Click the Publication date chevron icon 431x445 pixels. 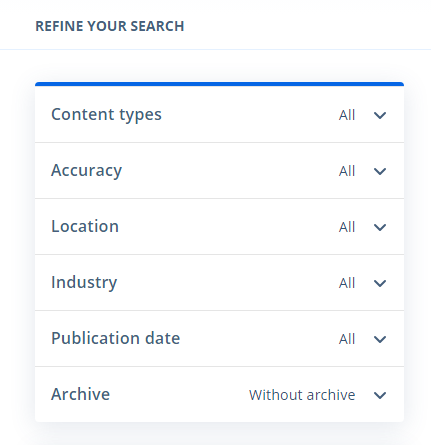(x=380, y=339)
